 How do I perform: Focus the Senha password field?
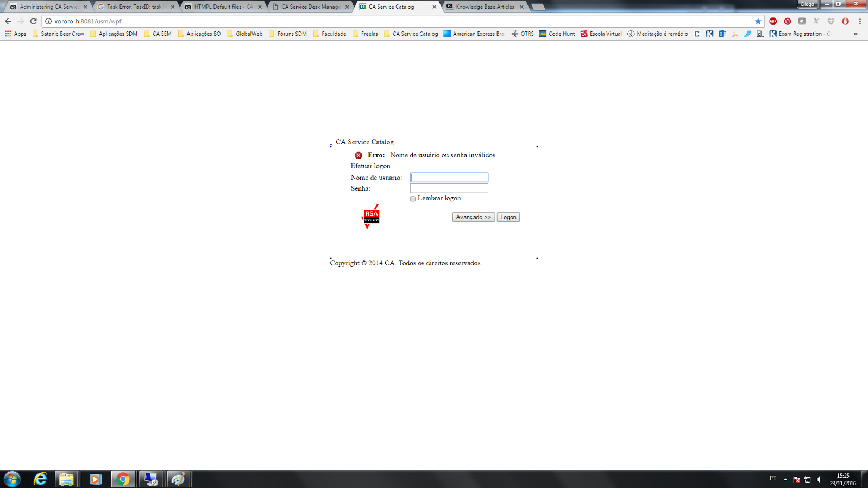(x=449, y=188)
